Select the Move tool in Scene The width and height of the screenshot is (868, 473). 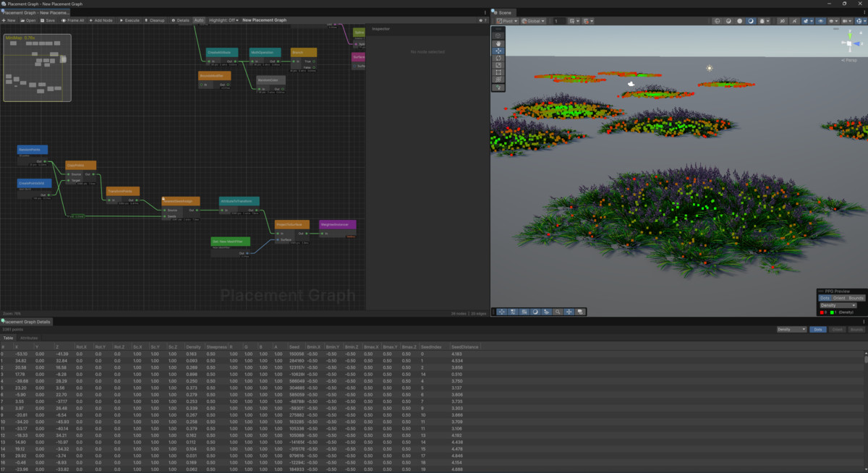[499, 51]
